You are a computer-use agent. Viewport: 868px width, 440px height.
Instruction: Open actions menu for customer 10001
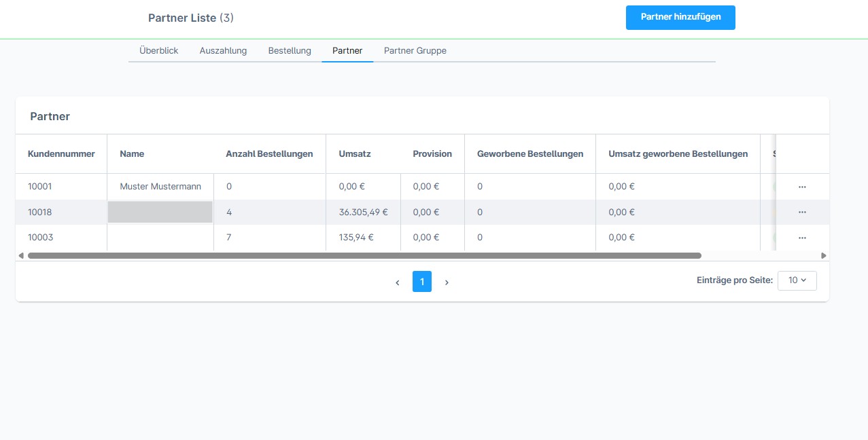(802, 187)
